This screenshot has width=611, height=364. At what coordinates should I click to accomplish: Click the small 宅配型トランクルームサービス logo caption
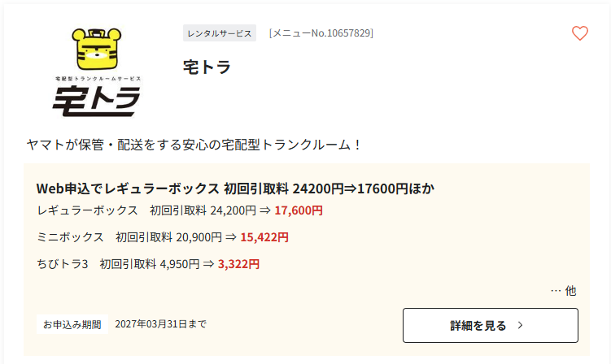point(98,79)
